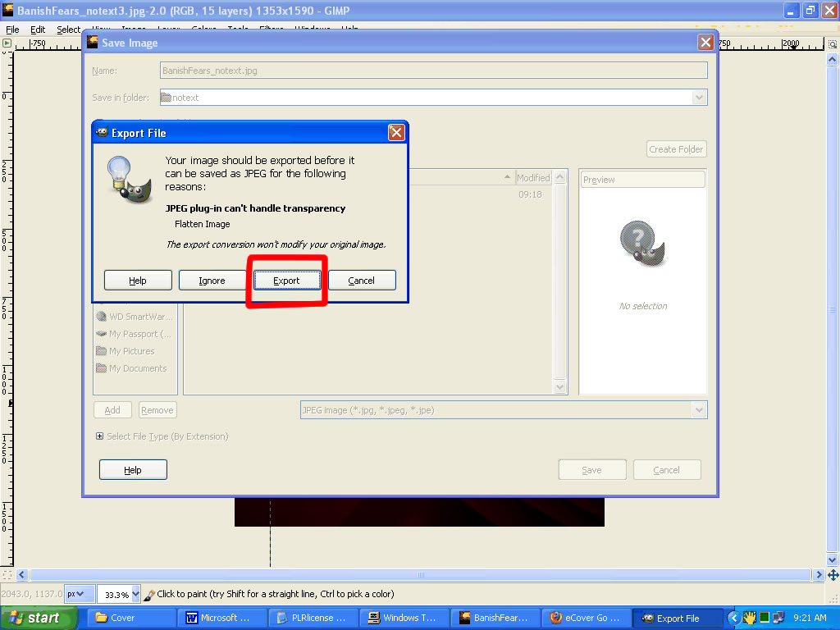This screenshot has height=630, width=840.
Task: Open the Edit menu
Action: pos(38,30)
